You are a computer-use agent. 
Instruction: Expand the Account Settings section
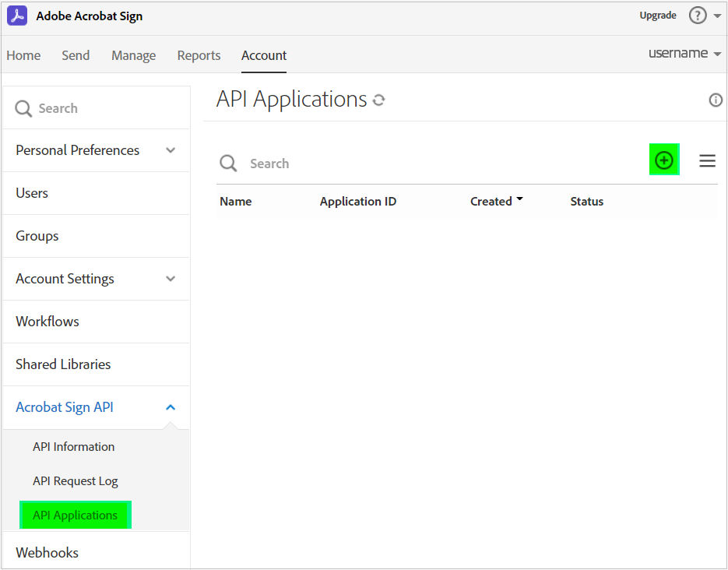pyautogui.click(x=171, y=279)
